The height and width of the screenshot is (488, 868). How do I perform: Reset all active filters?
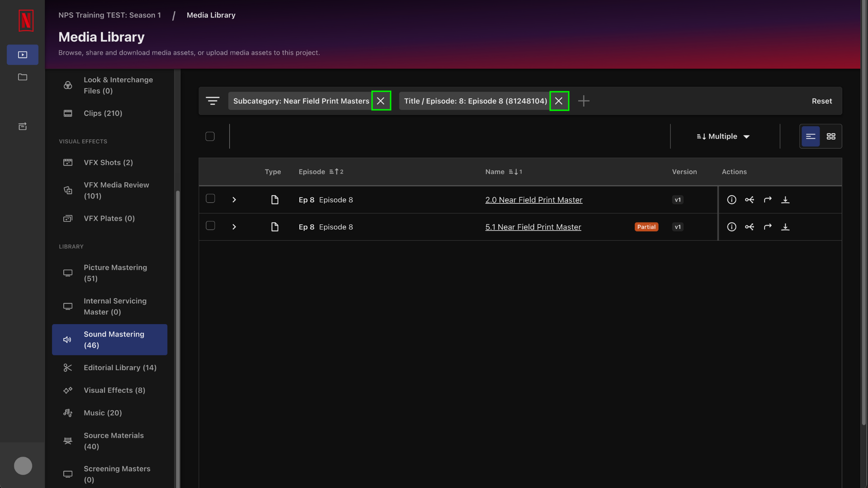pyautogui.click(x=821, y=101)
